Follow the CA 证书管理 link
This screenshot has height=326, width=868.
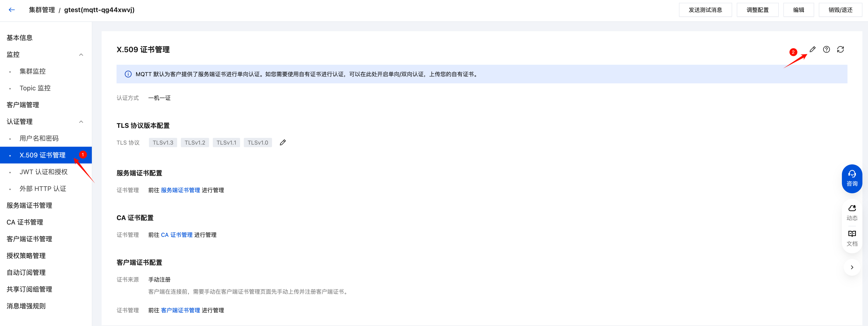point(177,235)
